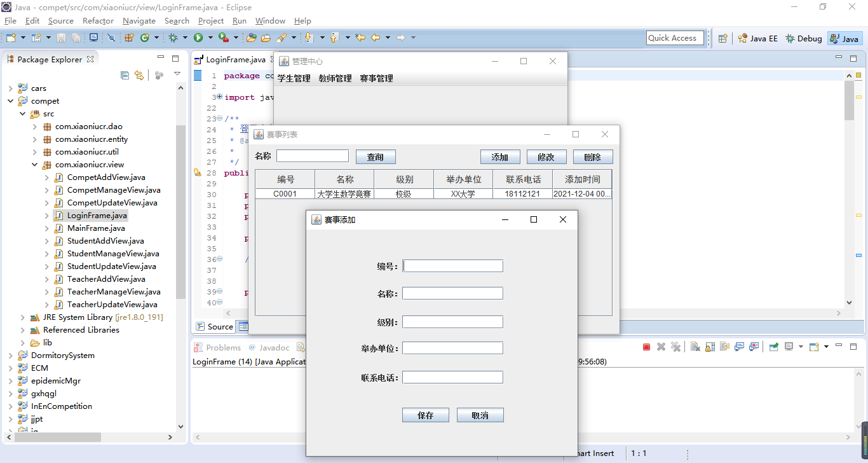Click the 添加 button in 赛事列表
The width and height of the screenshot is (868, 463).
[x=500, y=157]
